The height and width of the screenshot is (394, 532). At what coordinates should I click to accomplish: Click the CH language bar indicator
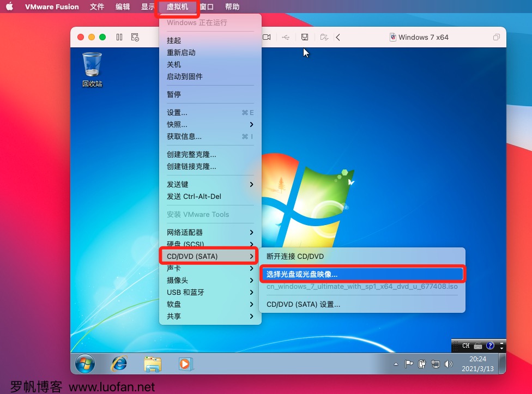pos(466,345)
